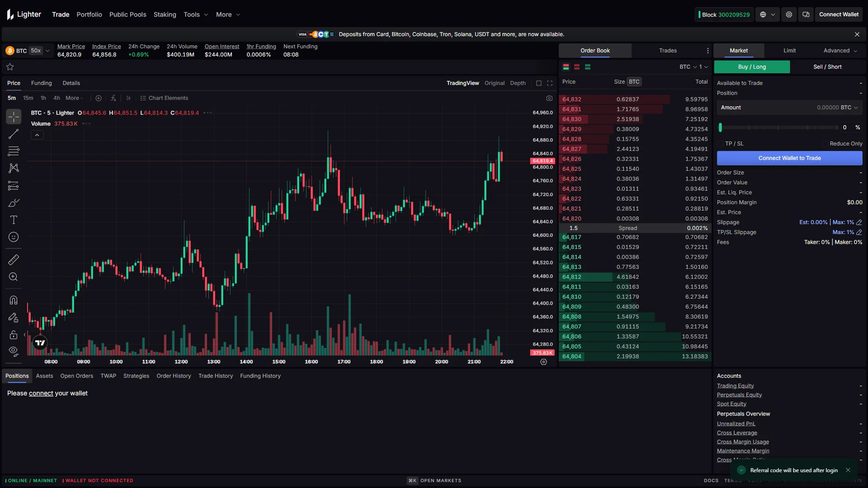Show only bids in order book
Viewport: 868px width, 488px height.
[x=588, y=67]
